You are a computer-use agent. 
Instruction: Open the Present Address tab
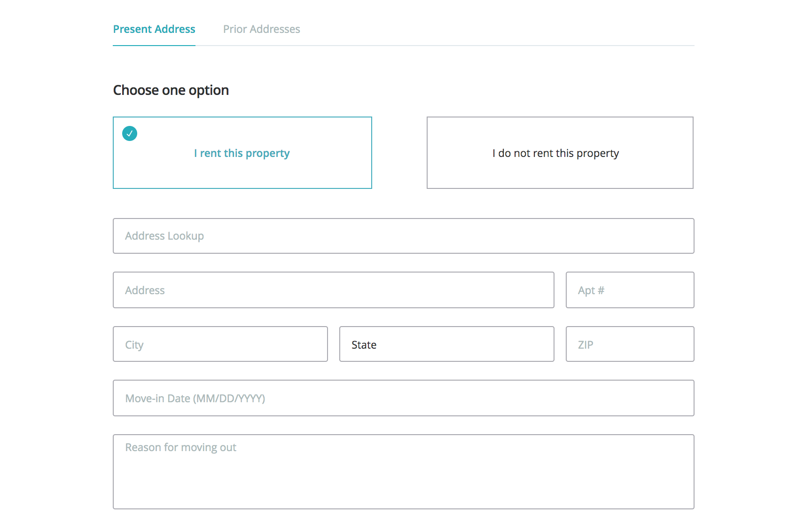(x=154, y=29)
